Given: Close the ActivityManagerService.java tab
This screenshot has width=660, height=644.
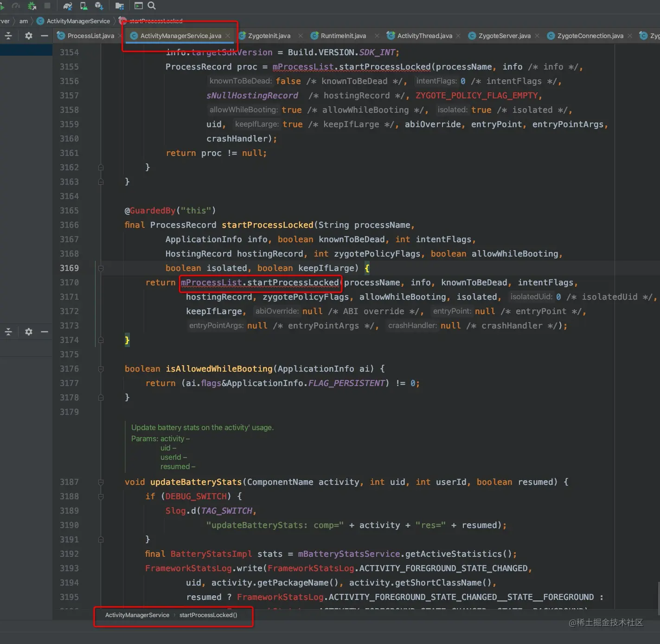Looking at the screenshot, I should coord(228,36).
